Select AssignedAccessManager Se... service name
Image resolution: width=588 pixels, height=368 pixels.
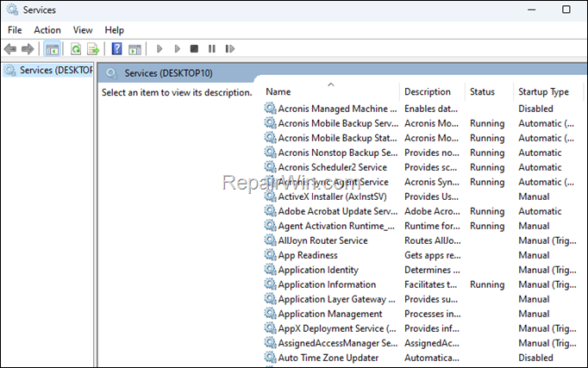point(337,343)
